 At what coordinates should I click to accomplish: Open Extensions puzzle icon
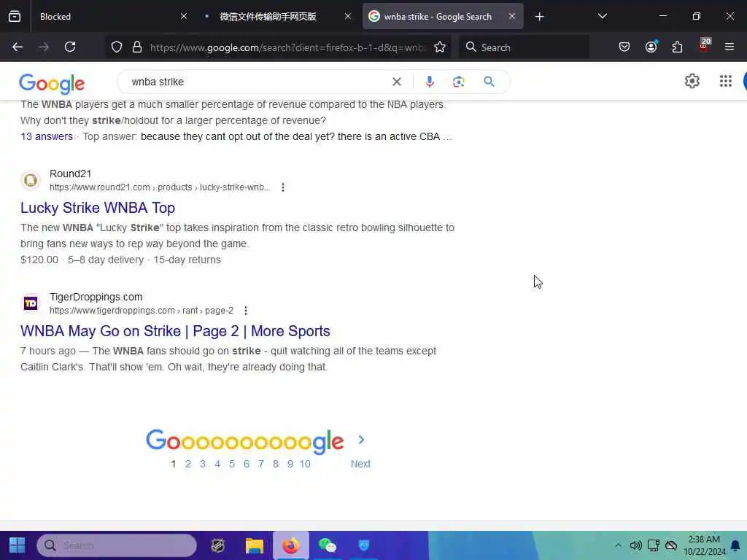pyautogui.click(x=677, y=47)
